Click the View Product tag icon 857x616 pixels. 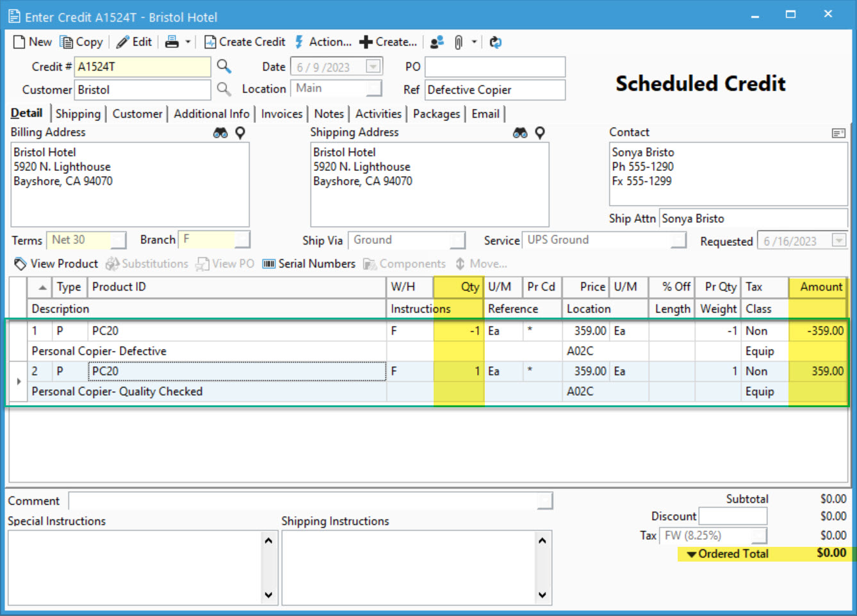tap(19, 263)
